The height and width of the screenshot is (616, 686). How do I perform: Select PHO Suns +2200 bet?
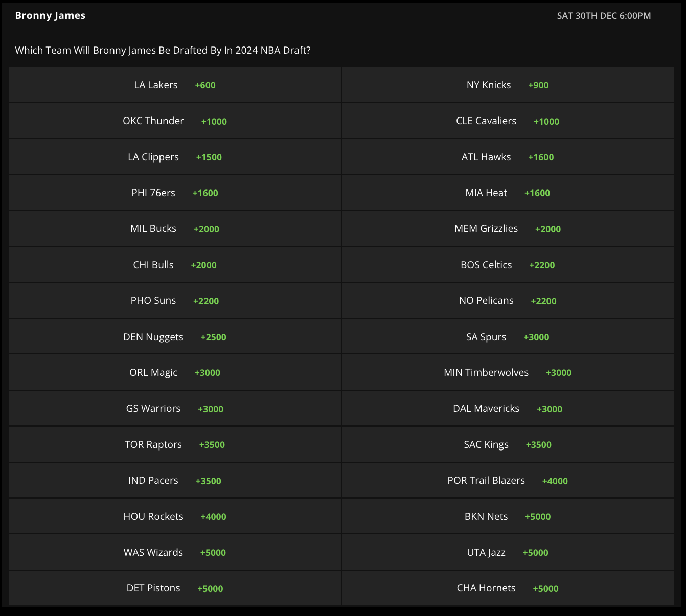pos(175,301)
